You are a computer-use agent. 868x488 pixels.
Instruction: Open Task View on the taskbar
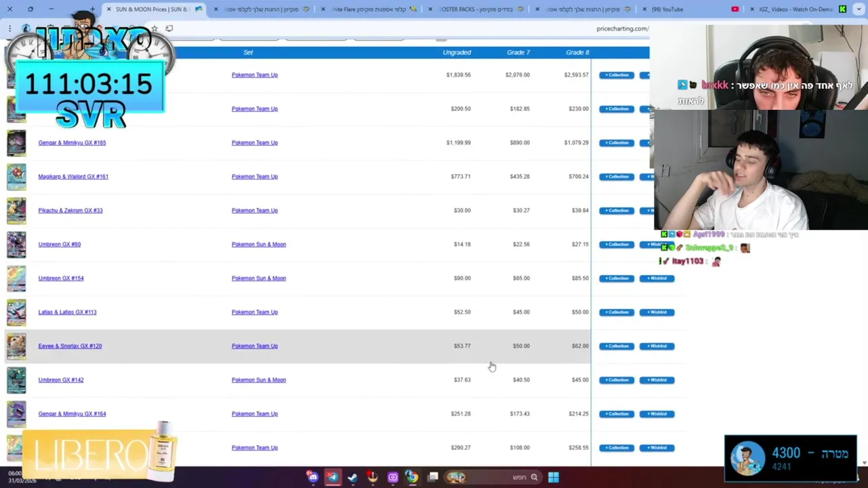(x=433, y=477)
